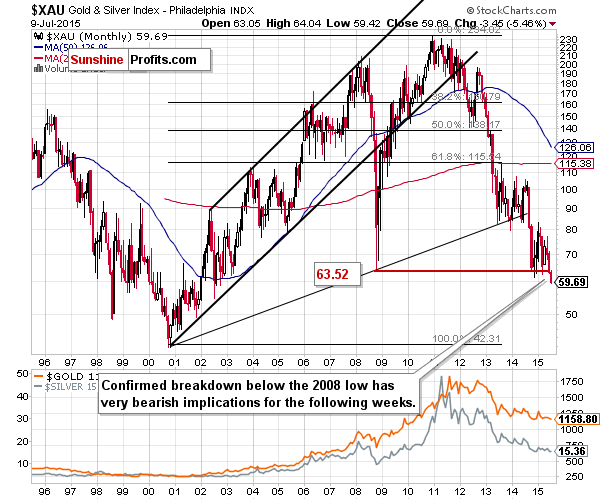600x500 pixels.
Task: Click the date 9-Jul-2015
Action: click(55, 24)
